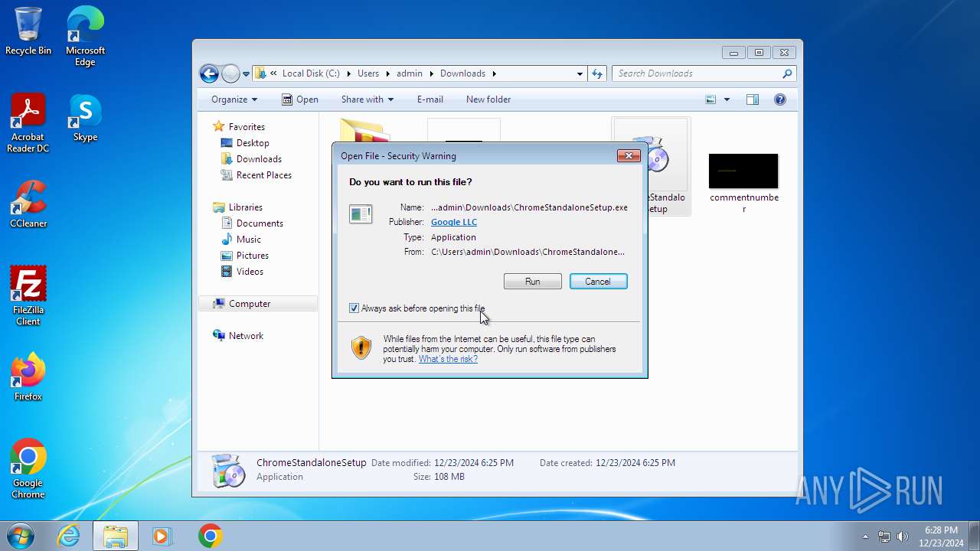The image size is (980, 551).
Task: Open Skype desktop shortcut
Action: 85,118
